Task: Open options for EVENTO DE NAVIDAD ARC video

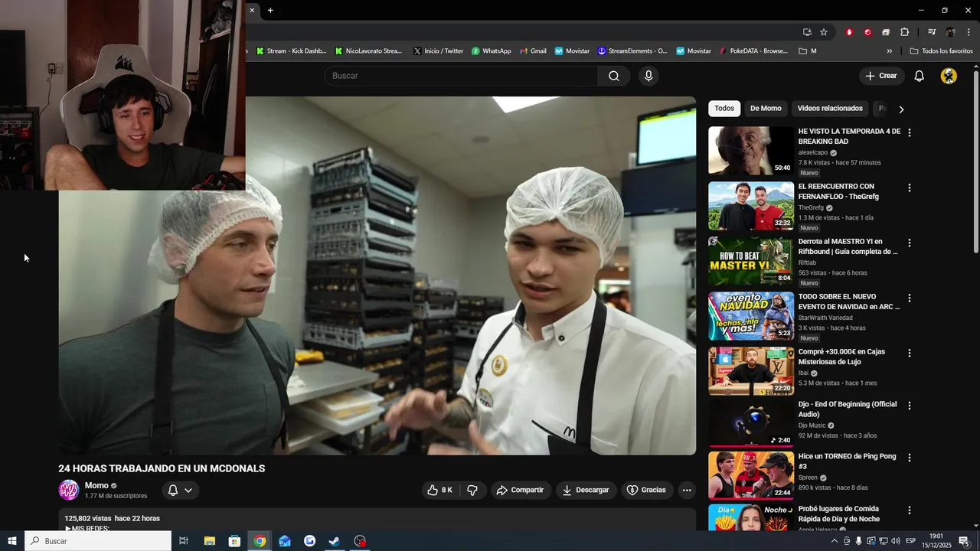Action: click(x=910, y=298)
